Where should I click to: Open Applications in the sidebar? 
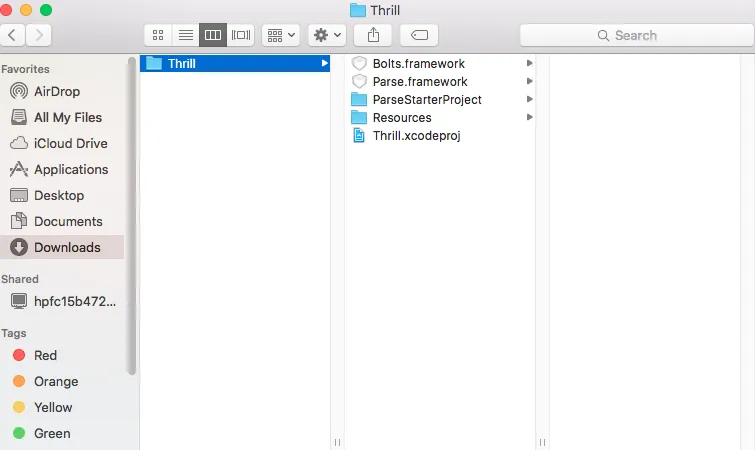tap(62, 169)
